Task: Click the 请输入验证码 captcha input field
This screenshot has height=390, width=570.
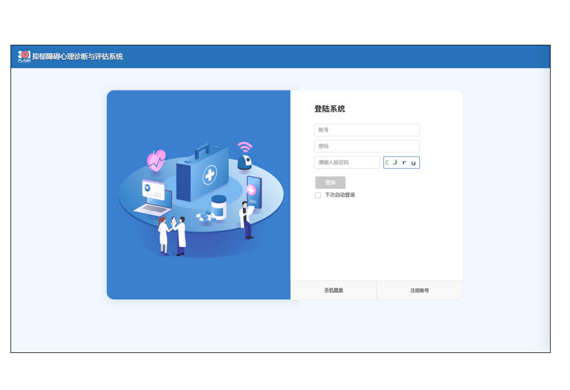Action: (347, 162)
